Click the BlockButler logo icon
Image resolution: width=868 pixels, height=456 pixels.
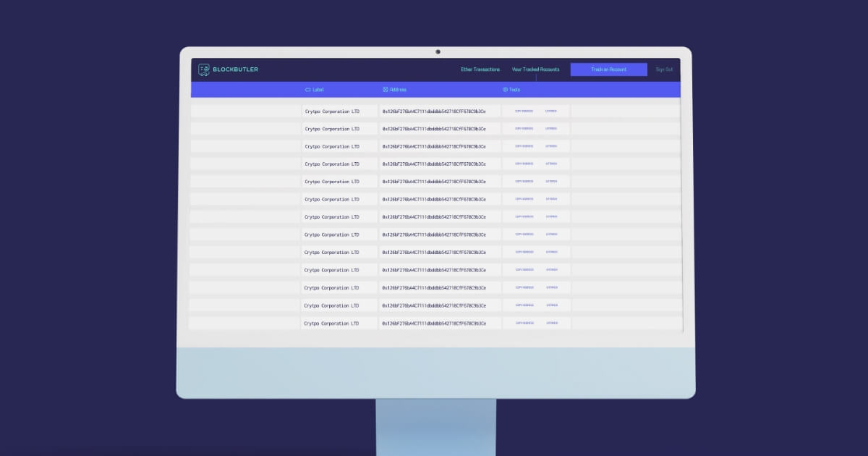(204, 69)
